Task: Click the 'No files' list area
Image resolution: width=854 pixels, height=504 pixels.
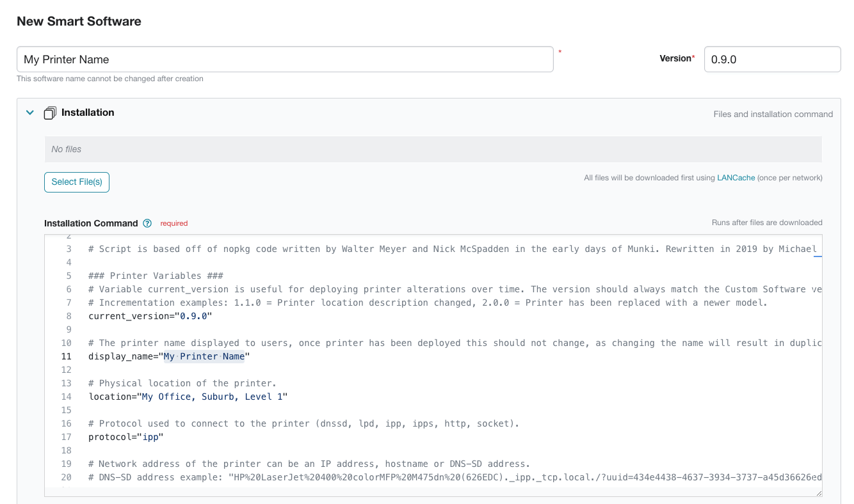Action: (x=433, y=149)
